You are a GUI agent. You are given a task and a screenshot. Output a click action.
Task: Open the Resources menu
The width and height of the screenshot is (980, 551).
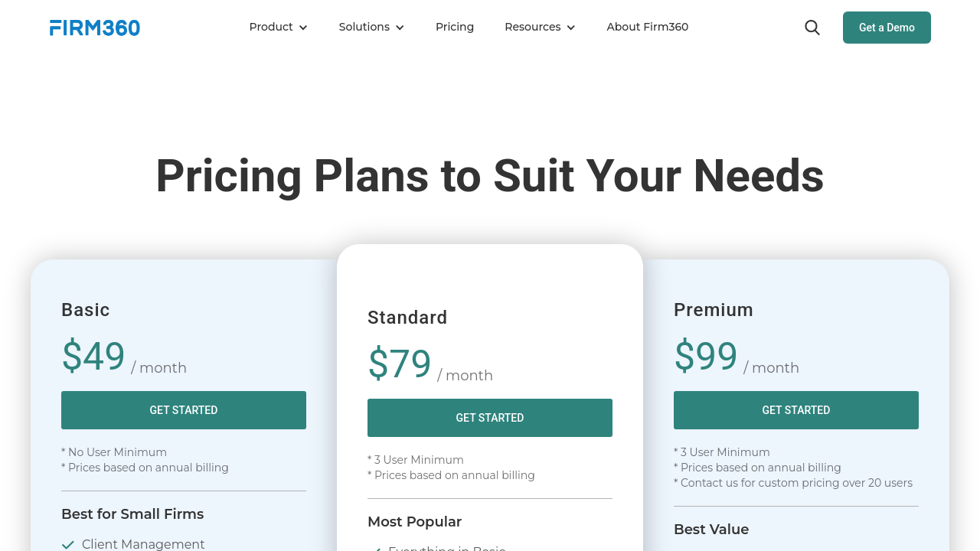tap(532, 27)
